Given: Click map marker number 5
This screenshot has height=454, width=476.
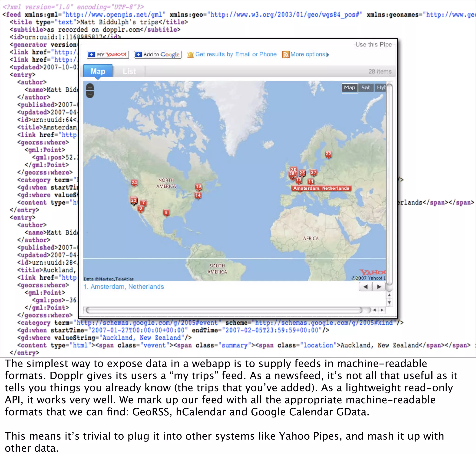Looking at the screenshot, I should coord(166,213).
